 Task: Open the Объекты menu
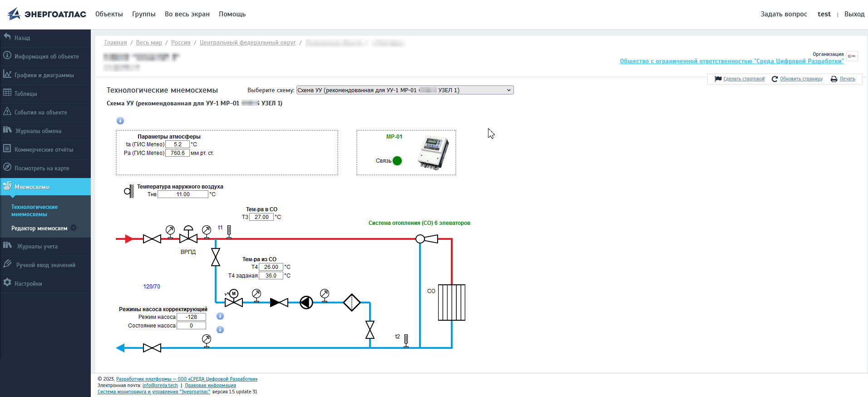(x=109, y=14)
